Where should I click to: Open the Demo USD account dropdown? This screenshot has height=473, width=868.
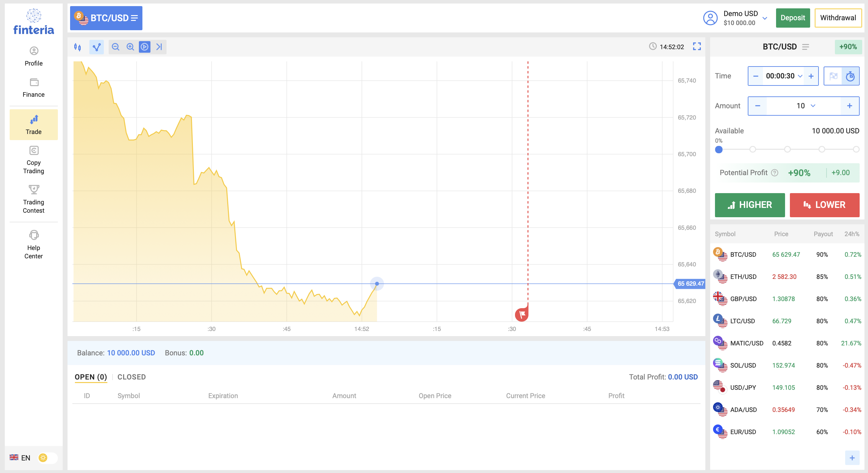[x=764, y=18]
